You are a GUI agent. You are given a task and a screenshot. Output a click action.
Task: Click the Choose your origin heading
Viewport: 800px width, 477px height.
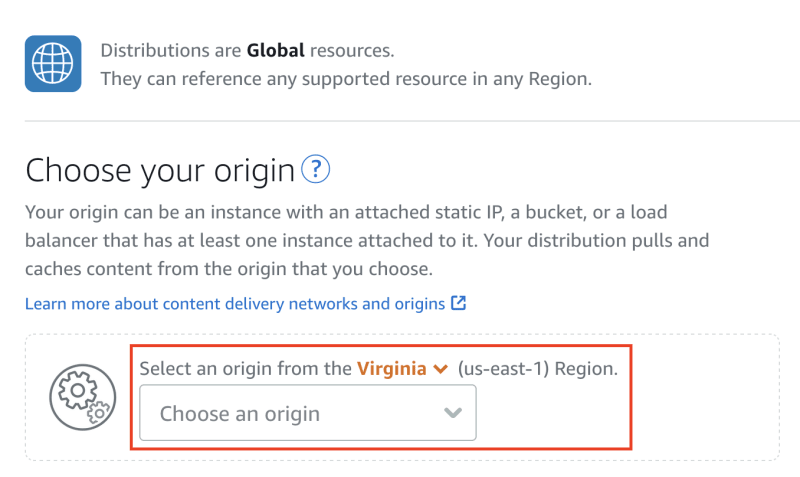pyautogui.click(x=160, y=170)
